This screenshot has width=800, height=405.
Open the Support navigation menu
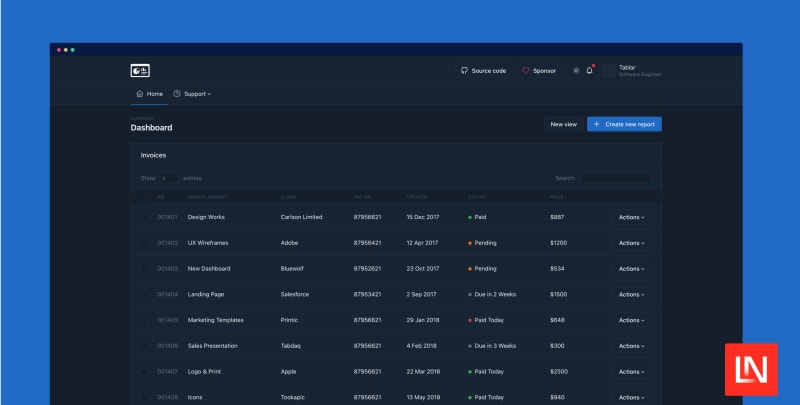(x=192, y=94)
